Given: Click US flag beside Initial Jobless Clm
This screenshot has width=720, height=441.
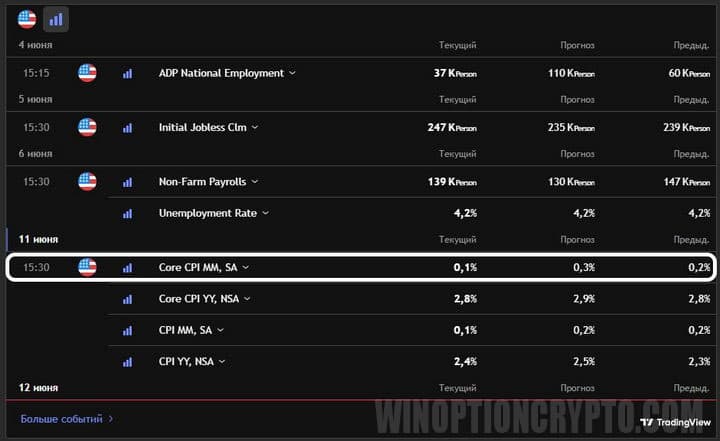Looking at the screenshot, I should pos(88,127).
